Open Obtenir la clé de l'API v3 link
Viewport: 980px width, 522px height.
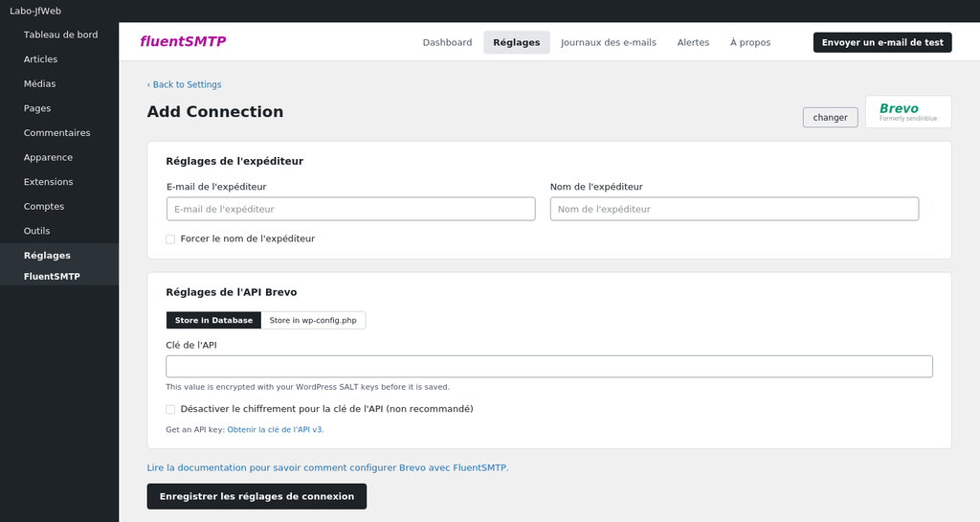pyautogui.click(x=276, y=429)
